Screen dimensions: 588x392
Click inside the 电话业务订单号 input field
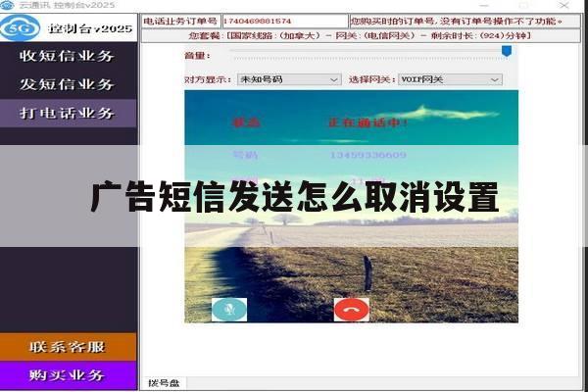(x=285, y=21)
